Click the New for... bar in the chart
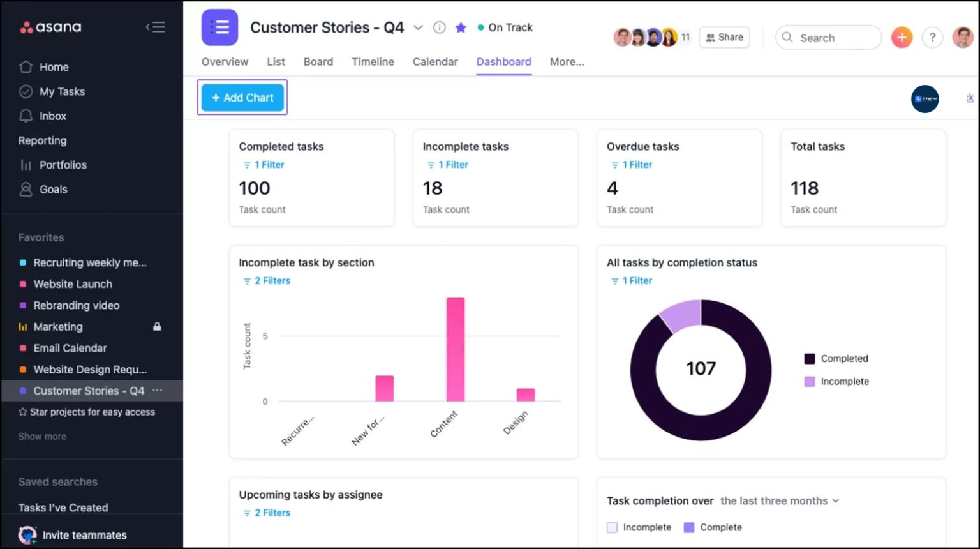 [x=385, y=388]
